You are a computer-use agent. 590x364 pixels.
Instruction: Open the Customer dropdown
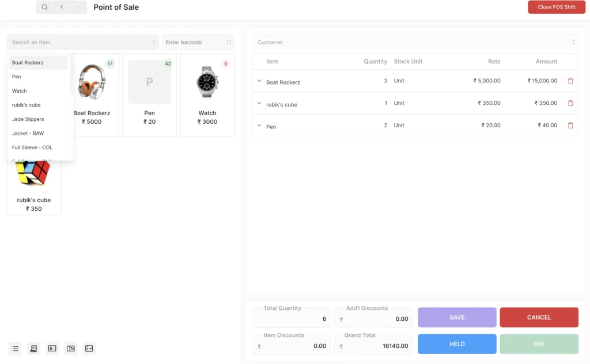(x=415, y=42)
